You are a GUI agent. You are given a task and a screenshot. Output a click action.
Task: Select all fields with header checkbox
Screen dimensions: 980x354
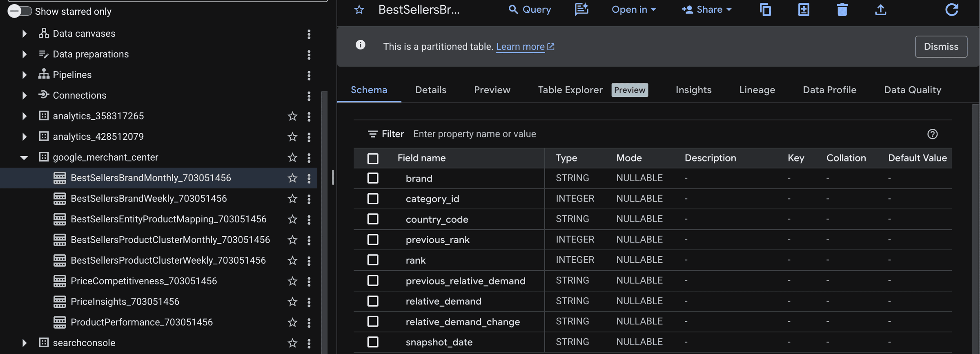(x=373, y=159)
